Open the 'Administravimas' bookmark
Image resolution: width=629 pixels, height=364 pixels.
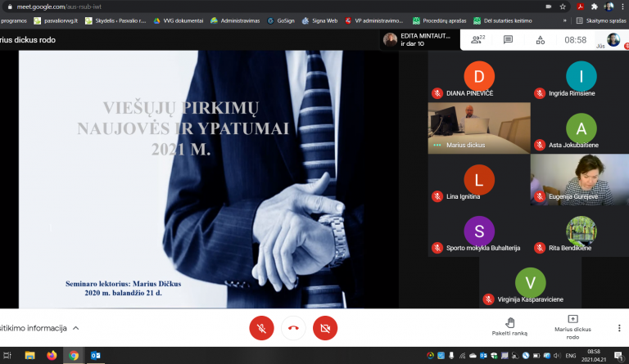(x=236, y=20)
